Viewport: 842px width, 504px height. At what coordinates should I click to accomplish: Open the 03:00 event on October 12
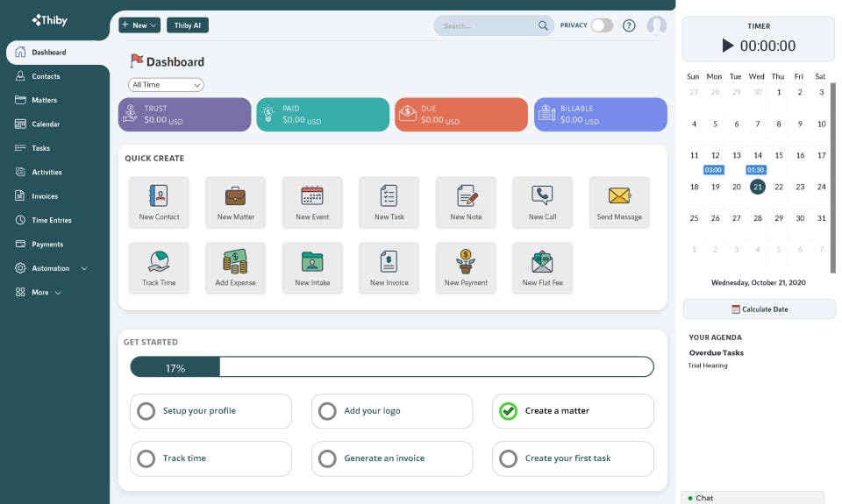pos(713,170)
